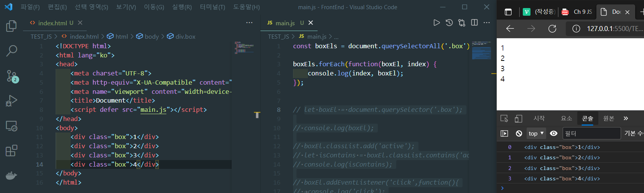This screenshot has height=193, width=644.
Task: Open the 보기(V) menu
Action: tap(126, 7)
